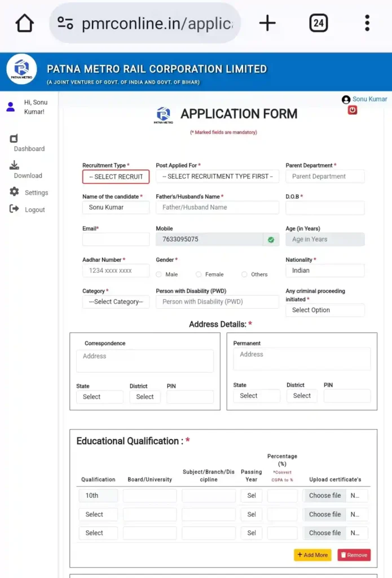The width and height of the screenshot is (392, 578).
Task: Open Correspondence State dropdown
Action: point(100,397)
